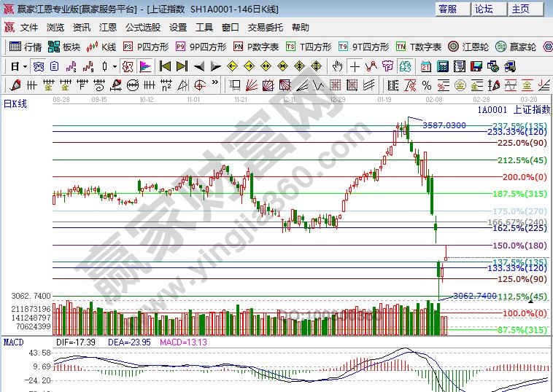The image size is (553, 392).
Task: Click the hand pan tool icon
Action: click(337, 66)
